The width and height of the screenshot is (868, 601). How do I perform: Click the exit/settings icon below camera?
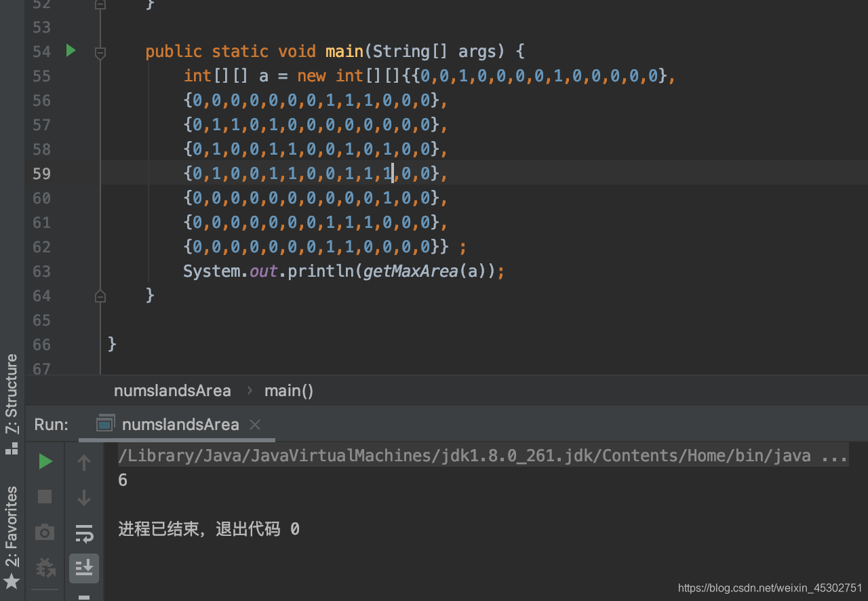point(45,567)
